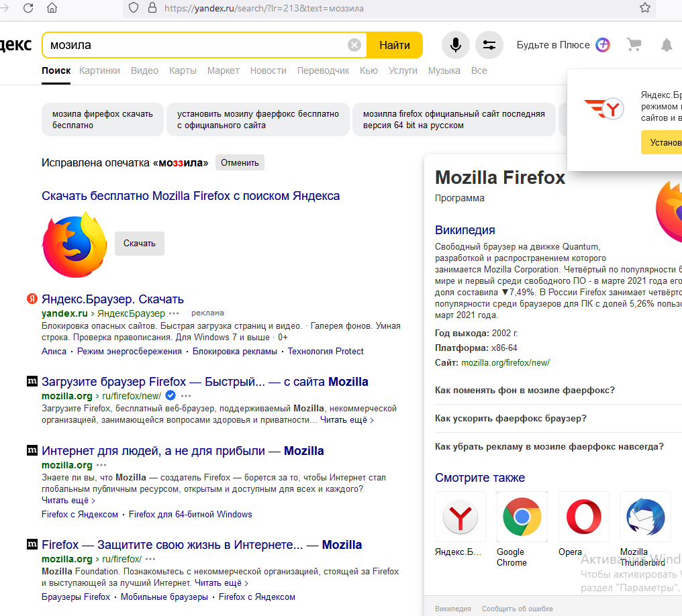This screenshot has height=616, width=682.
Task: Click the Отменить typo correction button
Action: [240, 162]
